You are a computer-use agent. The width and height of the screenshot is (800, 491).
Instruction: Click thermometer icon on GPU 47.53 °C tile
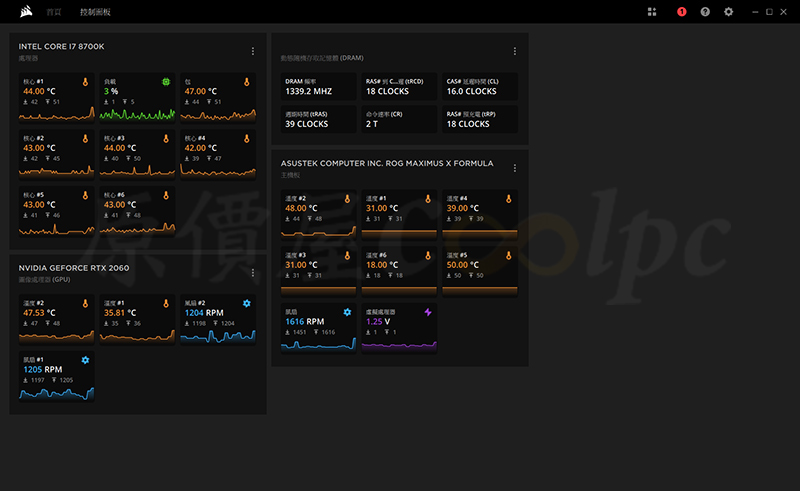(85, 303)
